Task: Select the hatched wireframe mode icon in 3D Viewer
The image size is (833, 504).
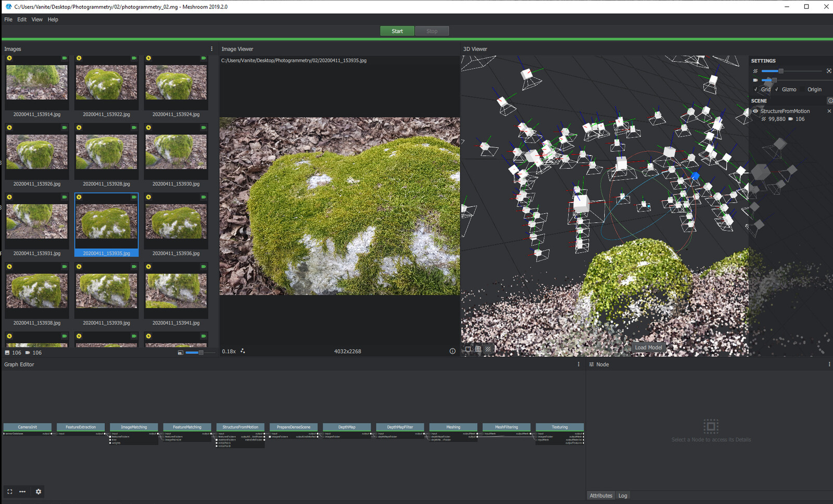Action: pos(487,349)
